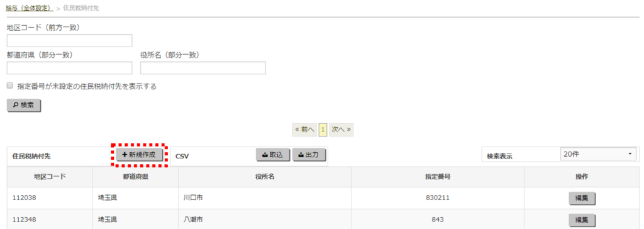Edit the 川口市 row
The width and height of the screenshot is (644, 229).
point(582,198)
